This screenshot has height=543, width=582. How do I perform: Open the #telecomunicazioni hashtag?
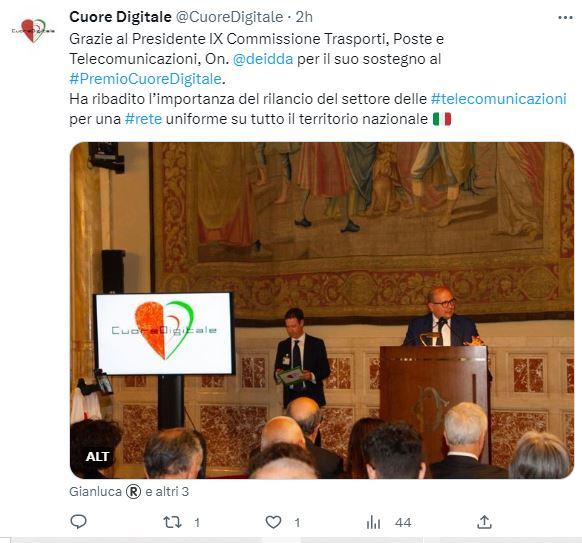tap(498, 99)
